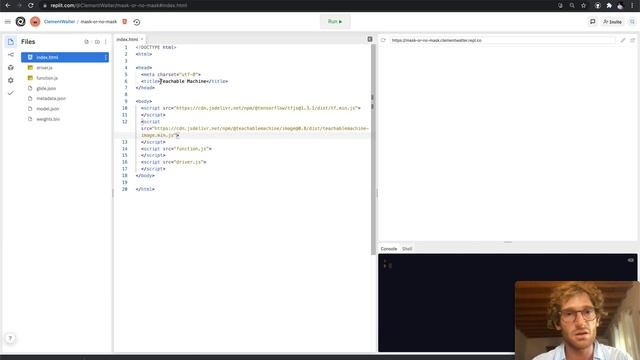The image size is (640, 360).
Task: Reload the preview webview
Action: 383,40
